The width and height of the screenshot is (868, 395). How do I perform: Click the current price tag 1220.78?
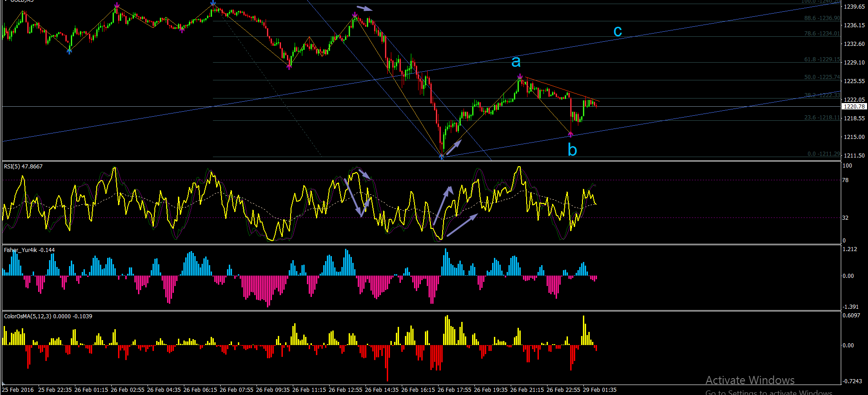pyautogui.click(x=854, y=107)
